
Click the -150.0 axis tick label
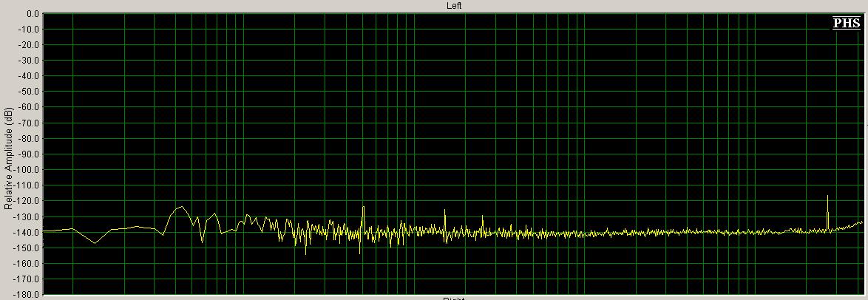pyautogui.click(x=27, y=248)
